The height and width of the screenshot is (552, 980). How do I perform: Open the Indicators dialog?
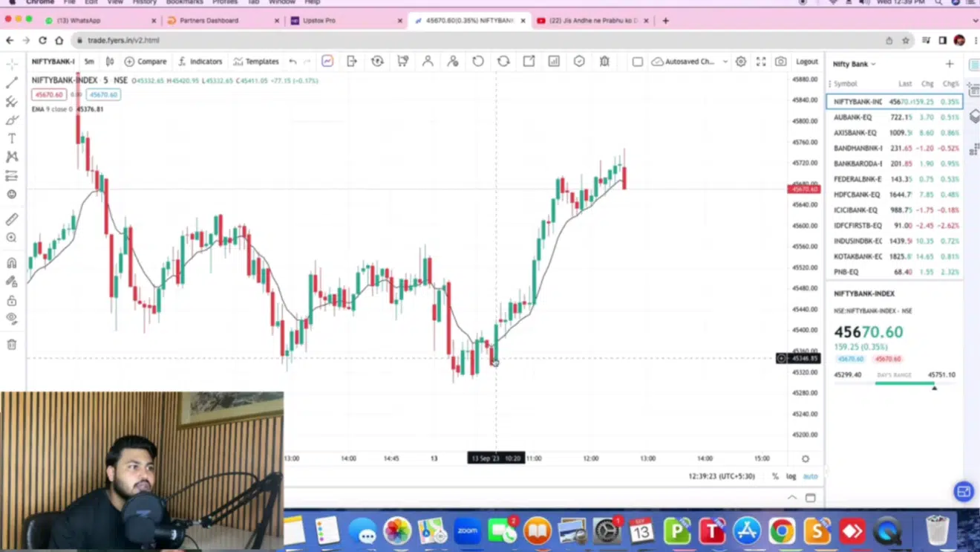[x=200, y=62]
